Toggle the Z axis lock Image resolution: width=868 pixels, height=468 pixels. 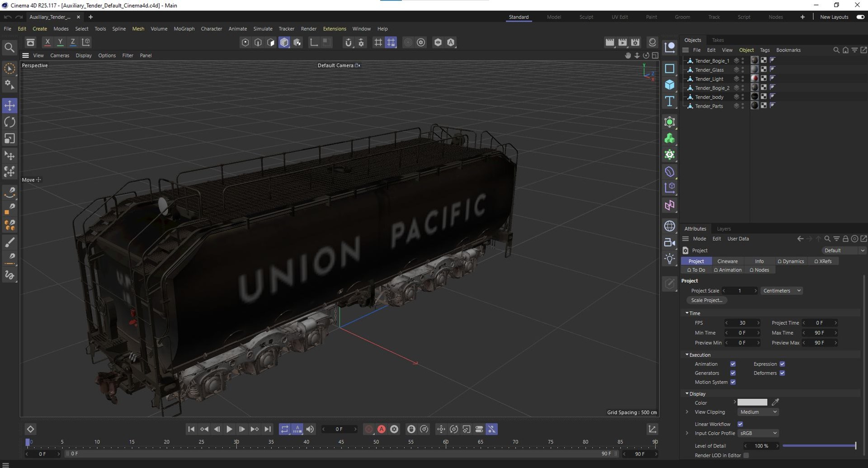coord(73,42)
